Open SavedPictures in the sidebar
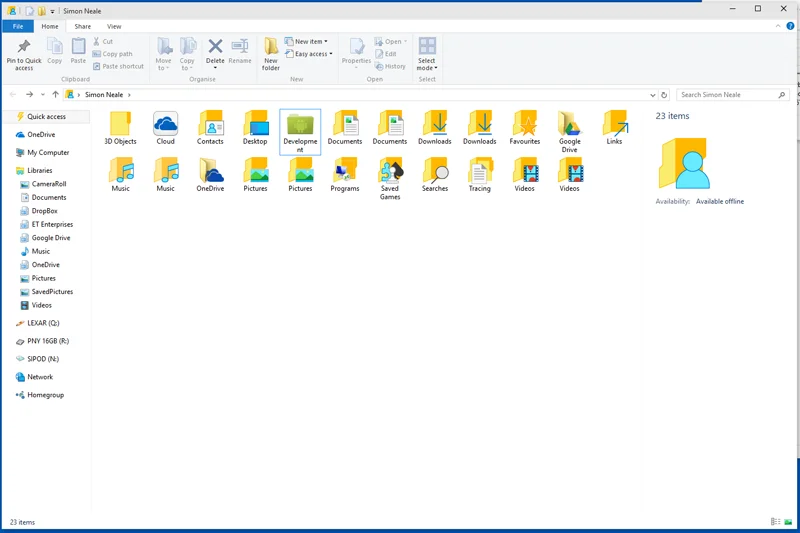This screenshot has width=800, height=533. 52,292
